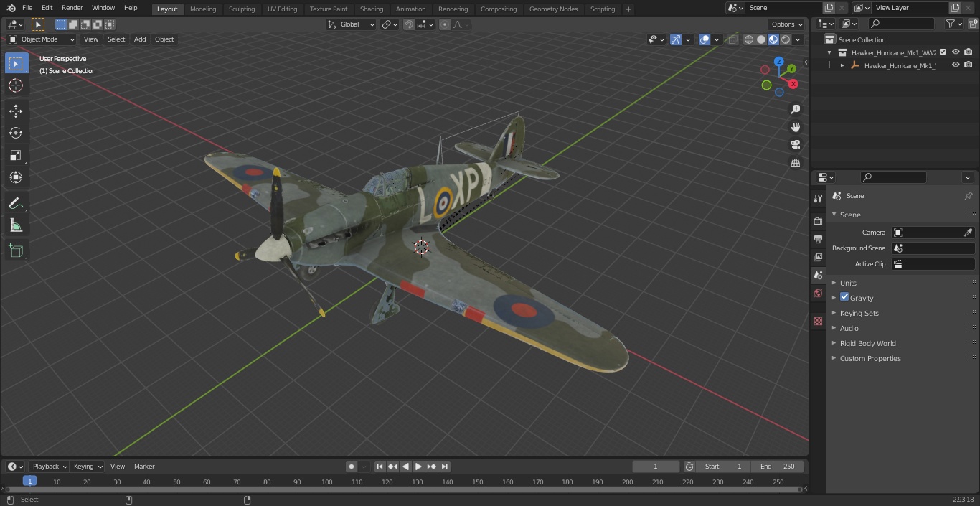
Task: Open the shading options dropdown arrow
Action: pyautogui.click(x=798, y=39)
